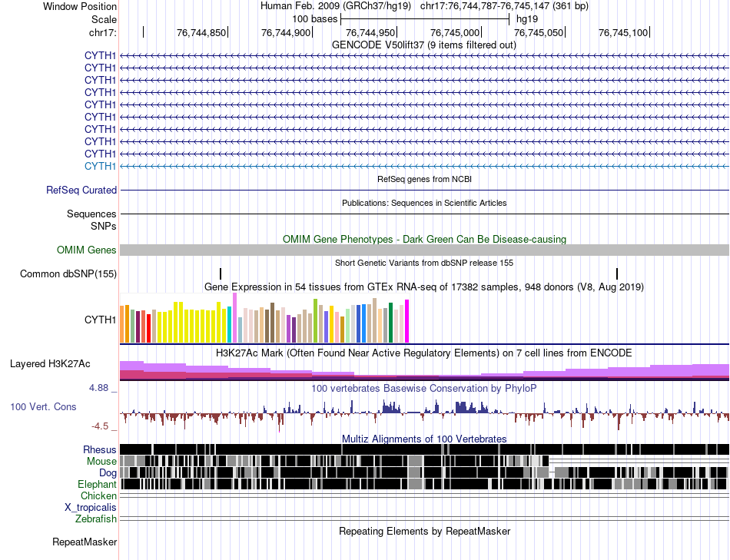
Task: Click the 100 Vert. Cons track label
Action: pos(43,407)
